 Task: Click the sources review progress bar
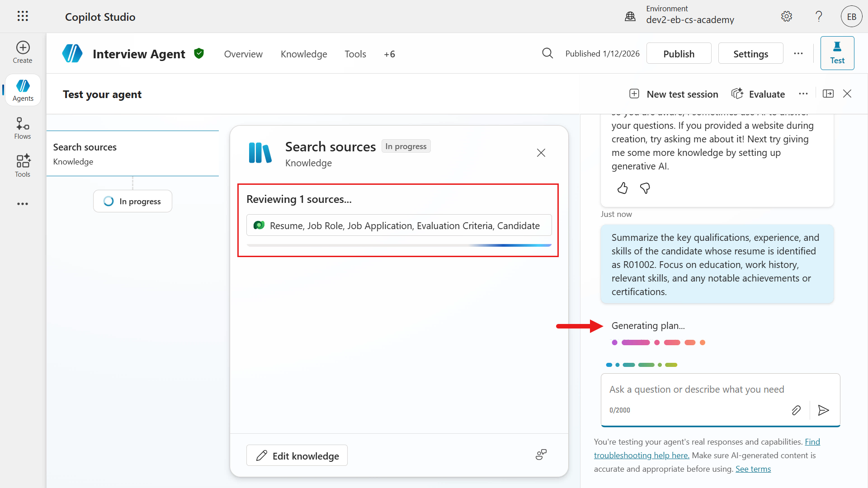tap(399, 245)
